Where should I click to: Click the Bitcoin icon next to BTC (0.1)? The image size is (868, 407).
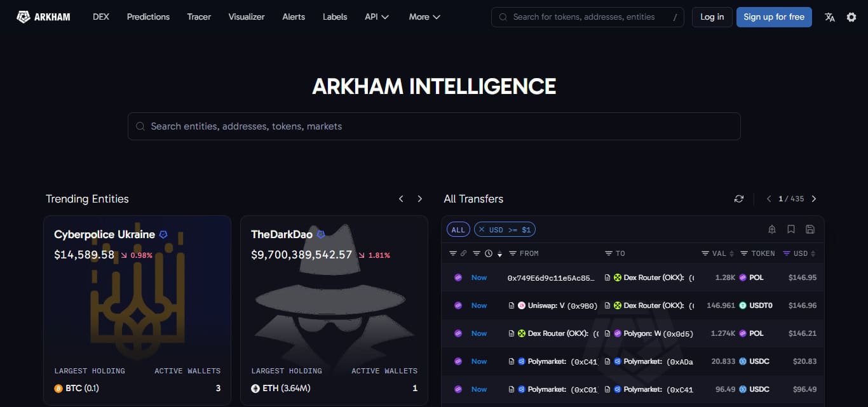(58, 388)
